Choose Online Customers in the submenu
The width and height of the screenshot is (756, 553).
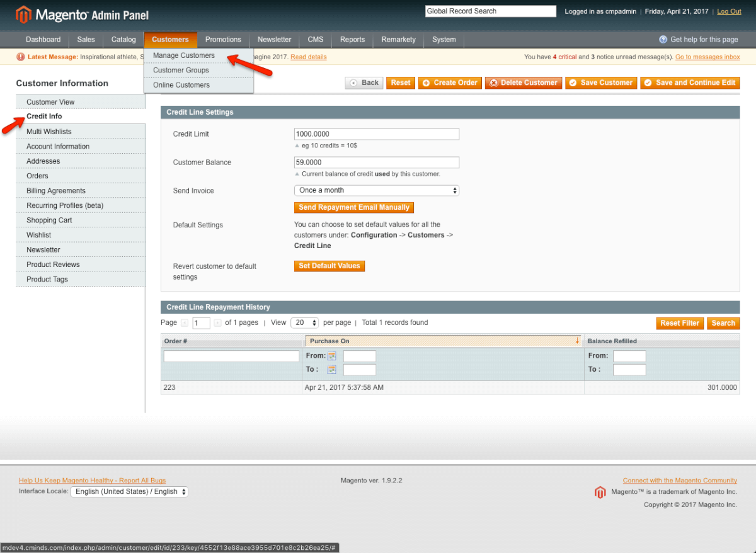(x=181, y=85)
